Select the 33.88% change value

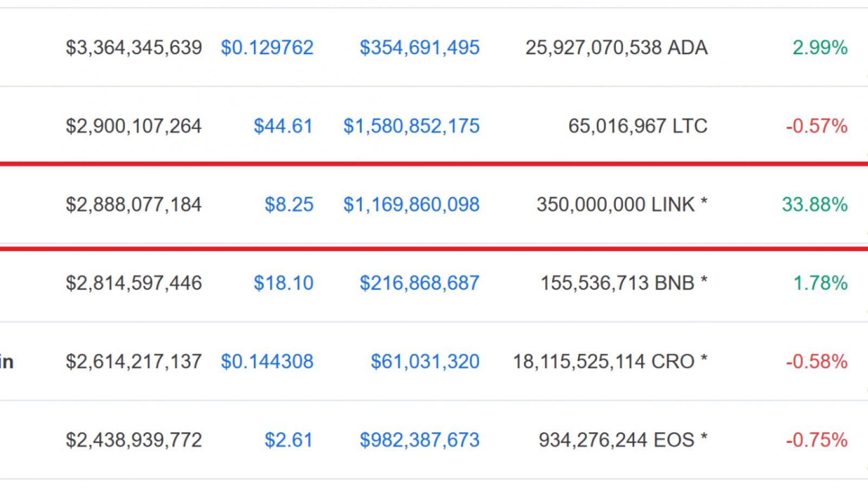coord(814,205)
